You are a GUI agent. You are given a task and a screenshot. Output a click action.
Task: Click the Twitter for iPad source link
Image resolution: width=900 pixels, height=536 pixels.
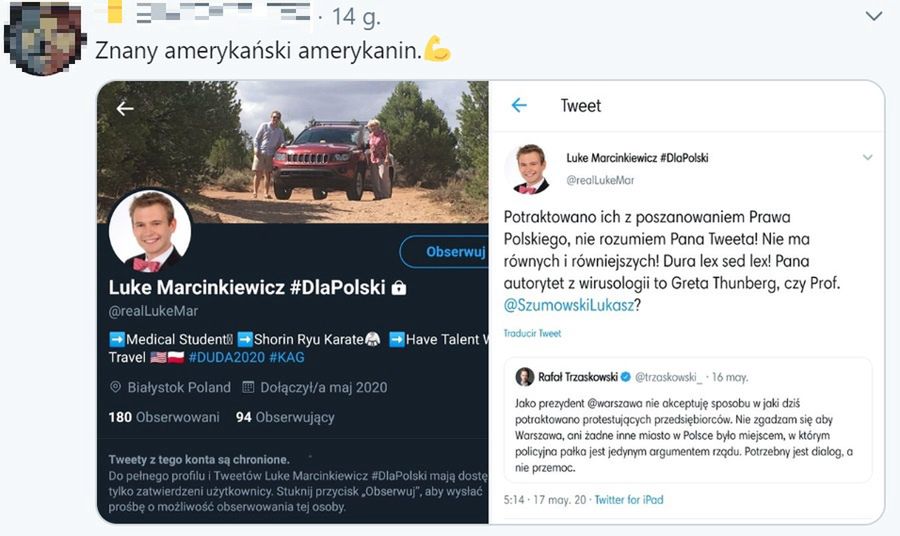[x=629, y=500]
